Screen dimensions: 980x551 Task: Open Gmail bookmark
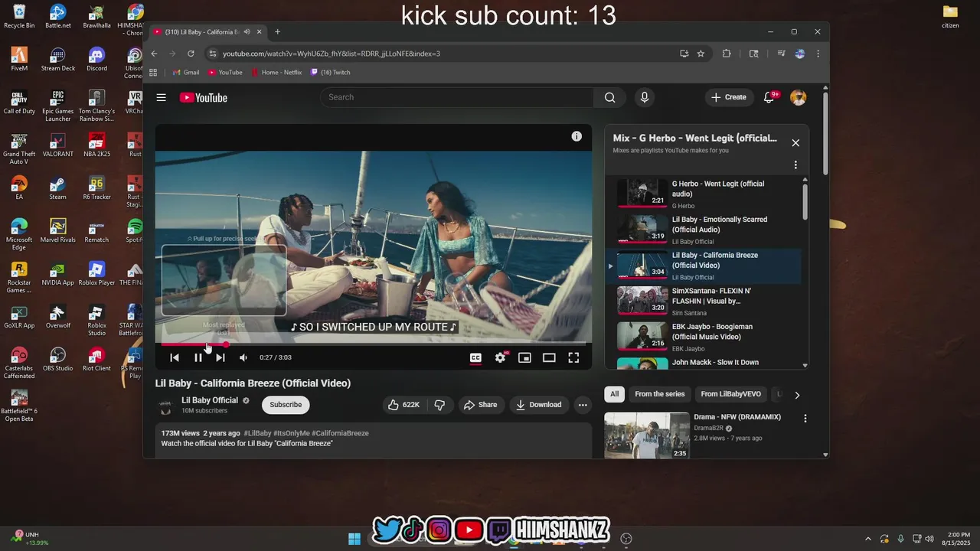(186, 73)
